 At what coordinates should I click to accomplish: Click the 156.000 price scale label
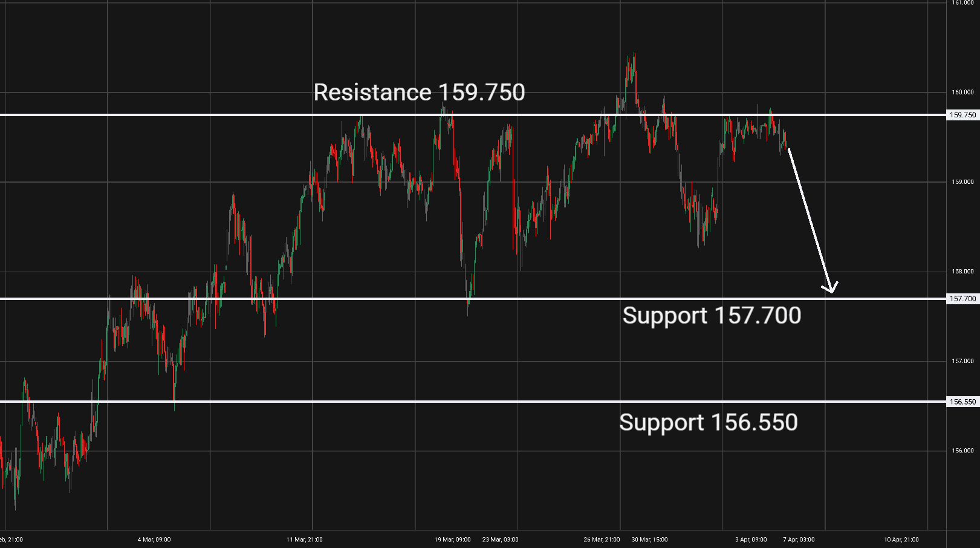point(962,451)
